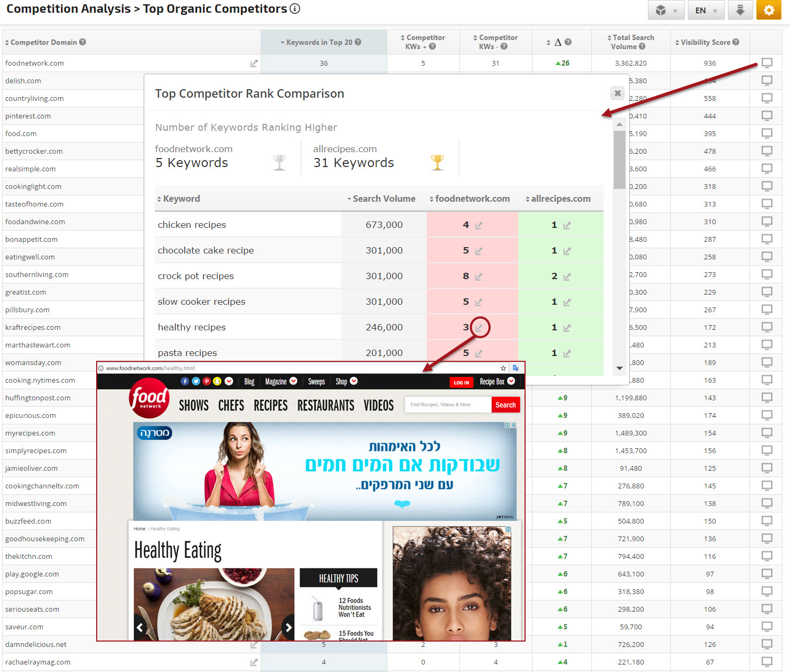
Task: Open the cube widget dropdown
Action: [666, 10]
